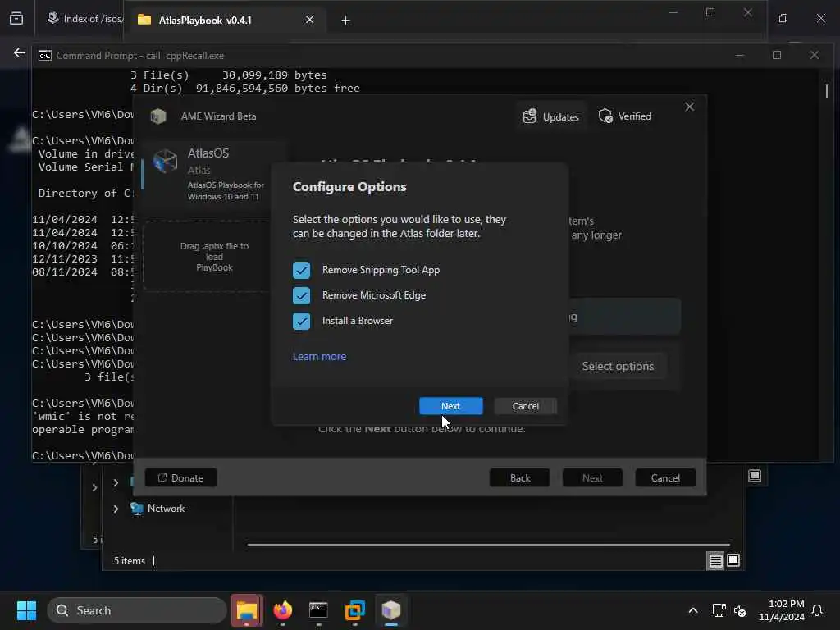Click the Verified badge button

coord(625,116)
